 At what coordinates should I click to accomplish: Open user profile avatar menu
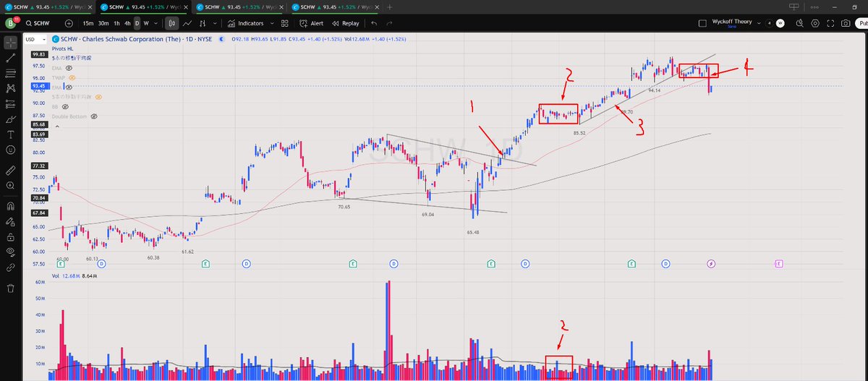[10, 23]
